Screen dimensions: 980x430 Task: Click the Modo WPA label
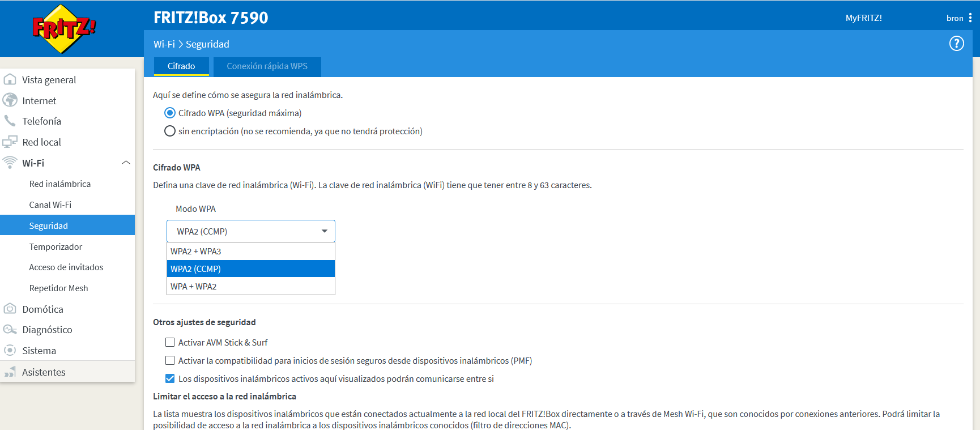point(195,208)
